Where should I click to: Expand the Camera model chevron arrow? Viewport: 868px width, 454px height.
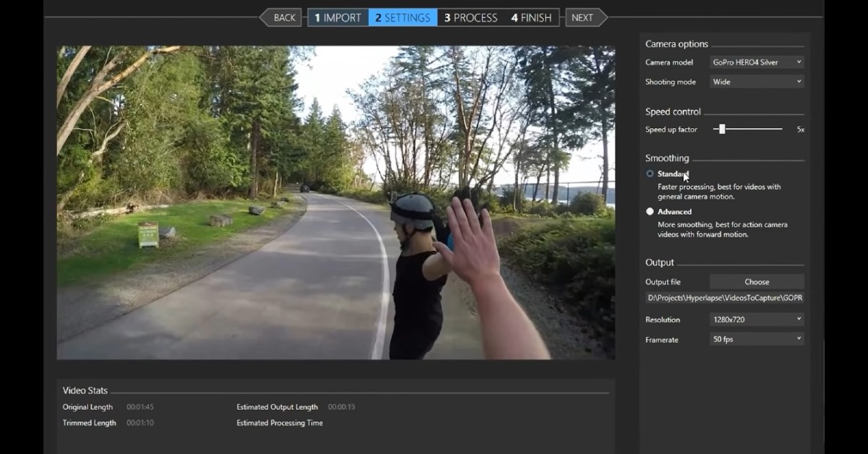coord(799,62)
